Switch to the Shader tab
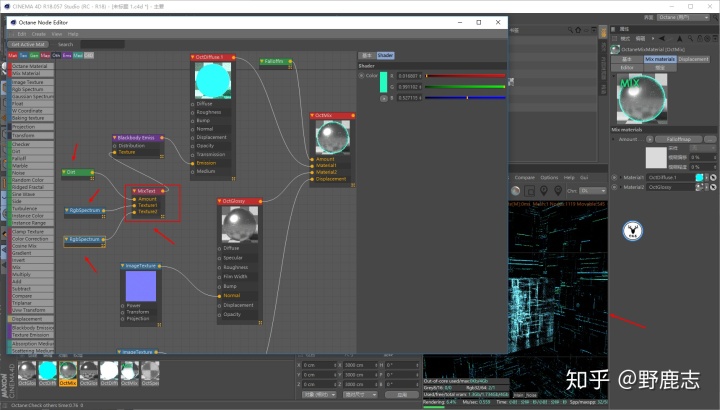This screenshot has width=720, height=410. click(385, 56)
